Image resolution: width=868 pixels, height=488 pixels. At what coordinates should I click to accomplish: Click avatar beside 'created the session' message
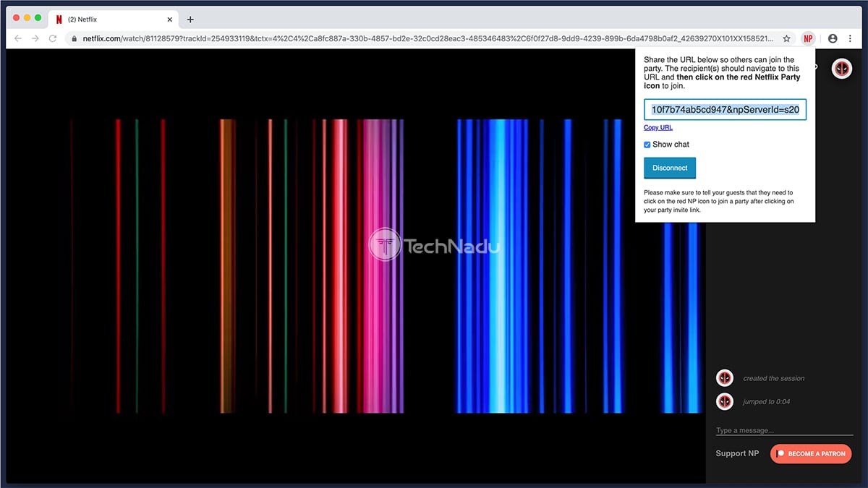(725, 378)
